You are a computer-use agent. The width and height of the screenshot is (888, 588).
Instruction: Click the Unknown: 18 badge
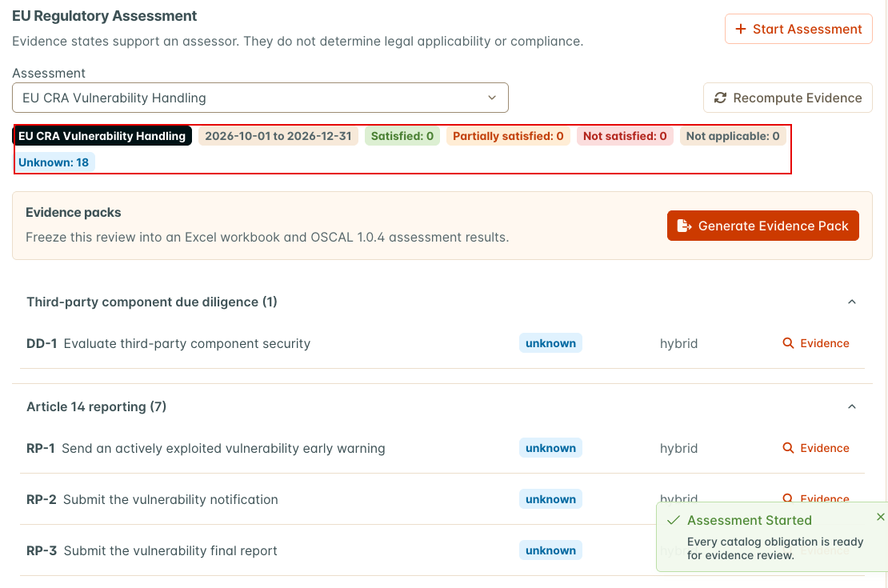point(54,162)
